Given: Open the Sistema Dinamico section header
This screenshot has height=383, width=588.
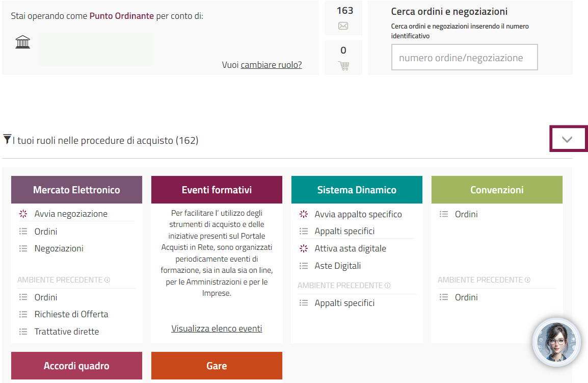Looking at the screenshot, I should pos(357,190).
